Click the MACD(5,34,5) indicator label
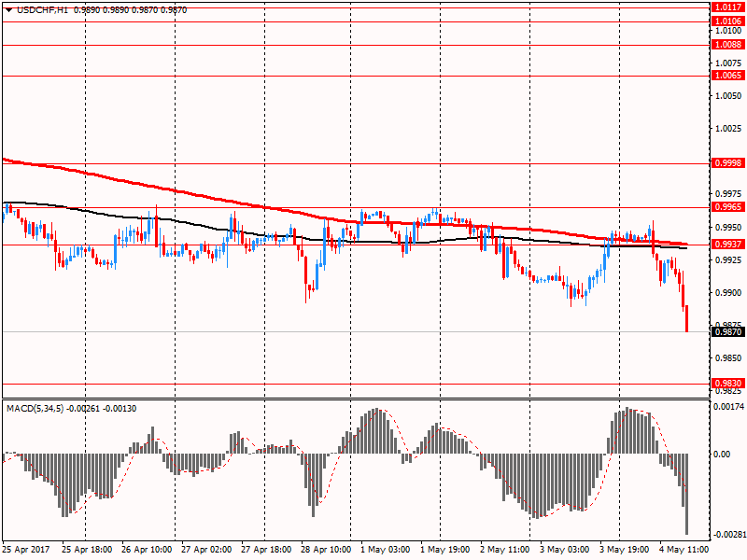 point(35,409)
